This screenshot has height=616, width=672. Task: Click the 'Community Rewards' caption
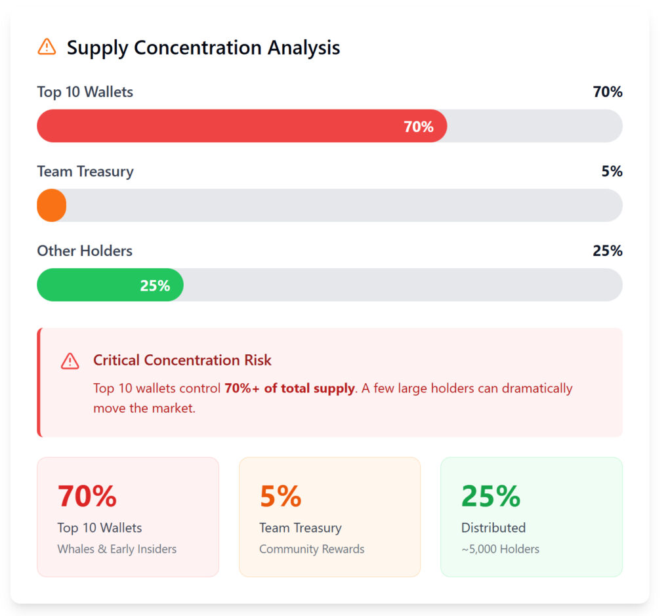pos(312,549)
